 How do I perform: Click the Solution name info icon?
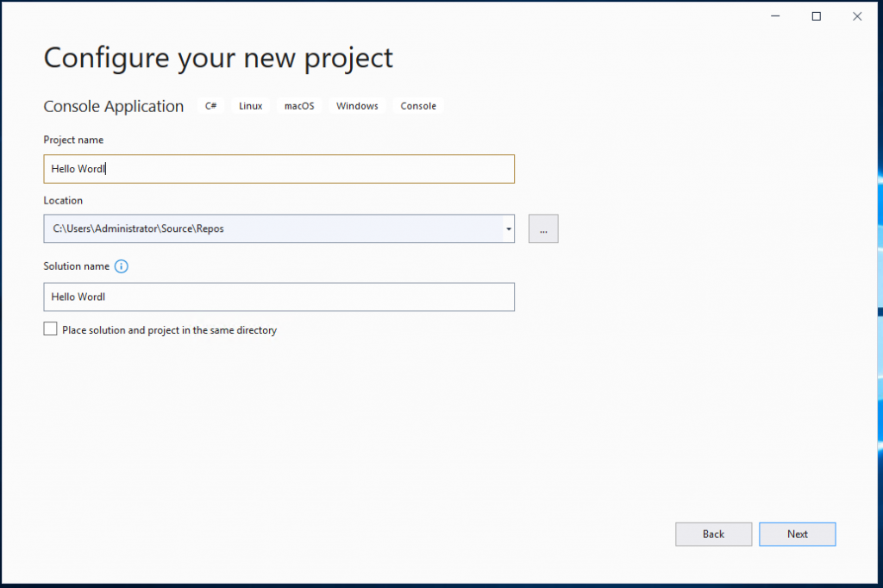click(x=122, y=266)
